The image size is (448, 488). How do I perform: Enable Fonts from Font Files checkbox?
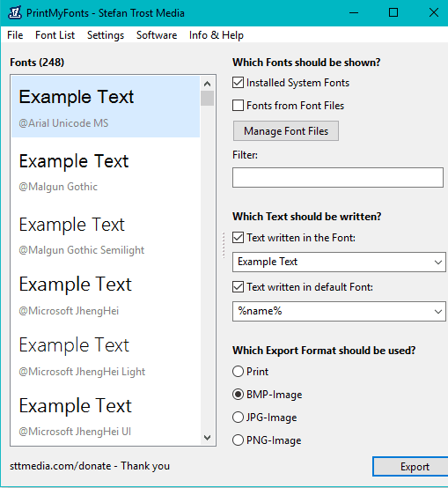(x=238, y=106)
